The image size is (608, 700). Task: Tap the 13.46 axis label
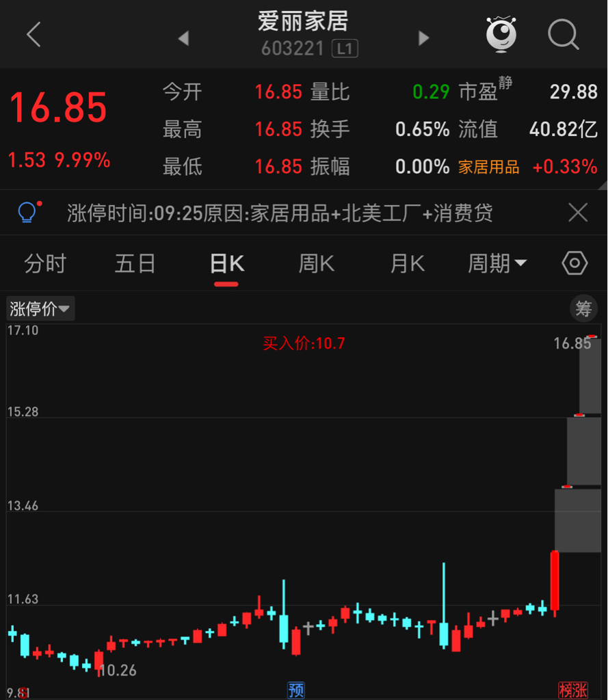pos(23,506)
